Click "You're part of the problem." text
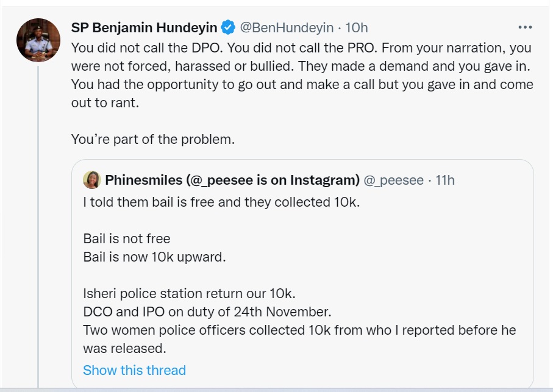The image size is (553, 392). (152, 139)
